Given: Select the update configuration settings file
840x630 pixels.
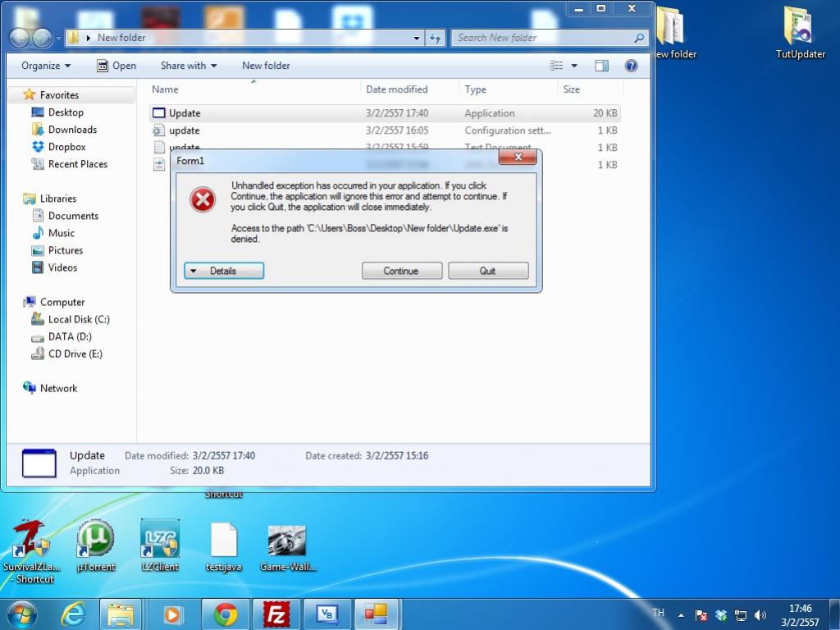Looking at the screenshot, I should 385,130.
